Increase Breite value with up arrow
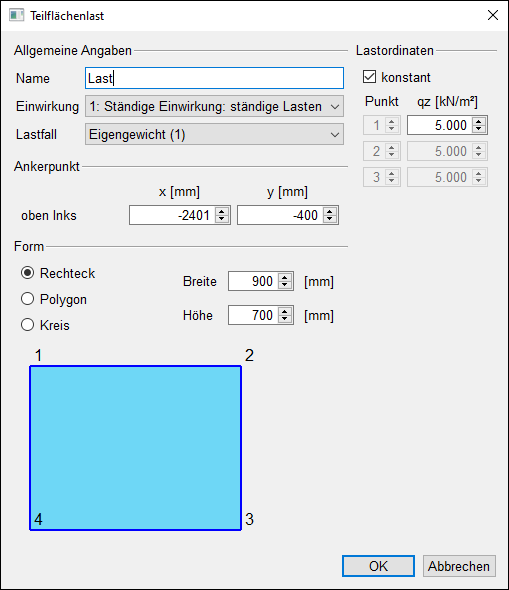Screen dimensions: 509x590 click(285, 278)
